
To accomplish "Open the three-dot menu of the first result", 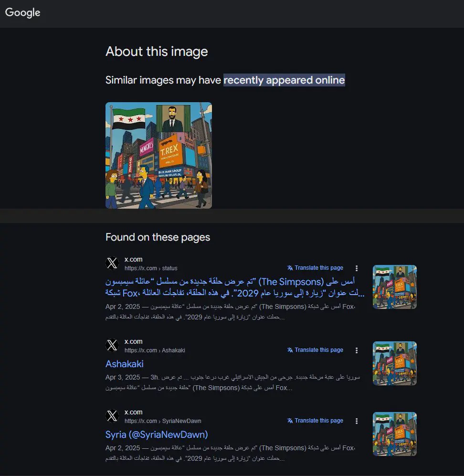I will point(357,268).
